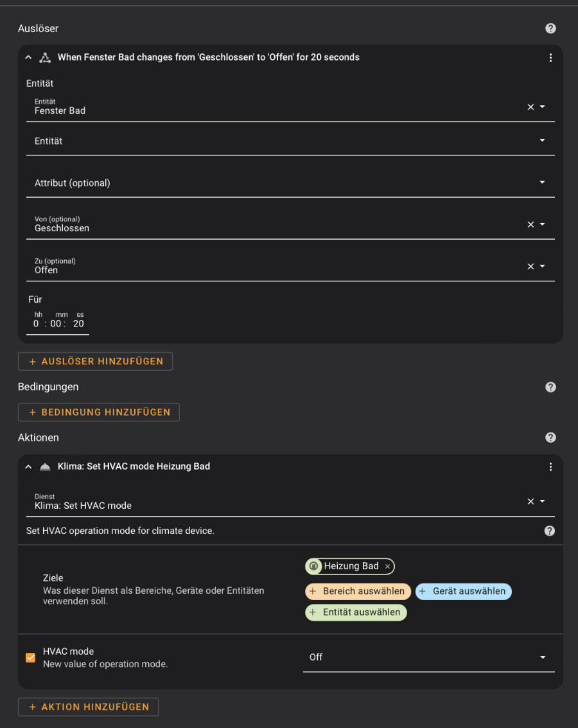The image size is (578, 728).
Task: Open help for the Bedingungen section
Action: (x=550, y=387)
